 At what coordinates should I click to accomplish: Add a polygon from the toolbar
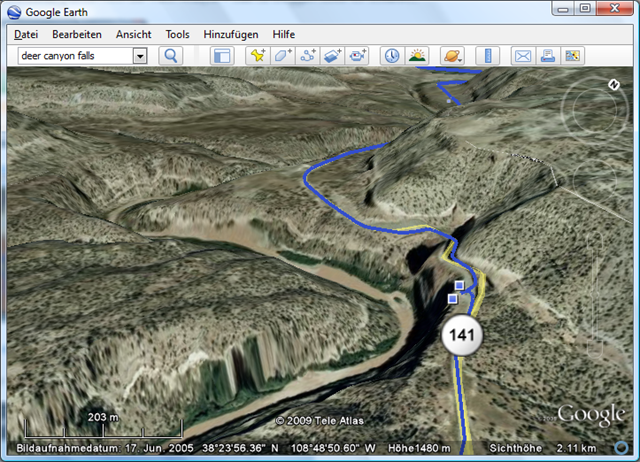[283, 56]
